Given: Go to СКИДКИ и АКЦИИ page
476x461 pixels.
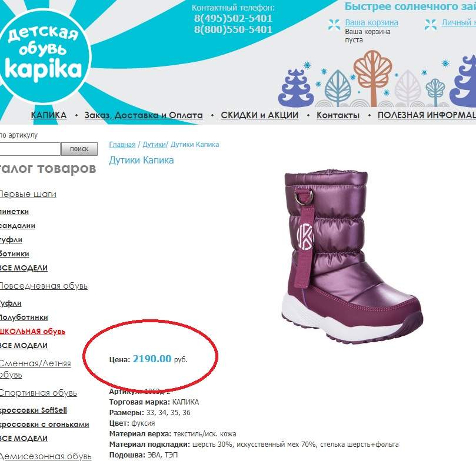Looking at the screenshot, I should pyautogui.click(x=259, y=115).
